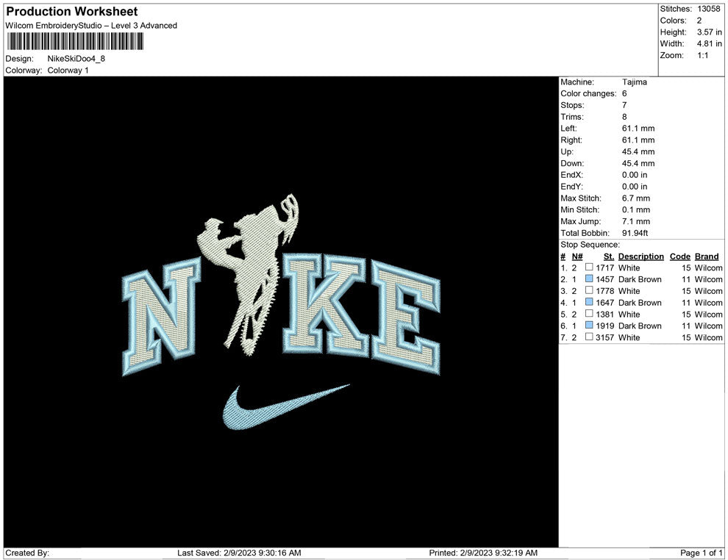The height and width of the screenshot is (560, 728).
Task: Click the Stops value 7
Action: (x=624, y=105)
